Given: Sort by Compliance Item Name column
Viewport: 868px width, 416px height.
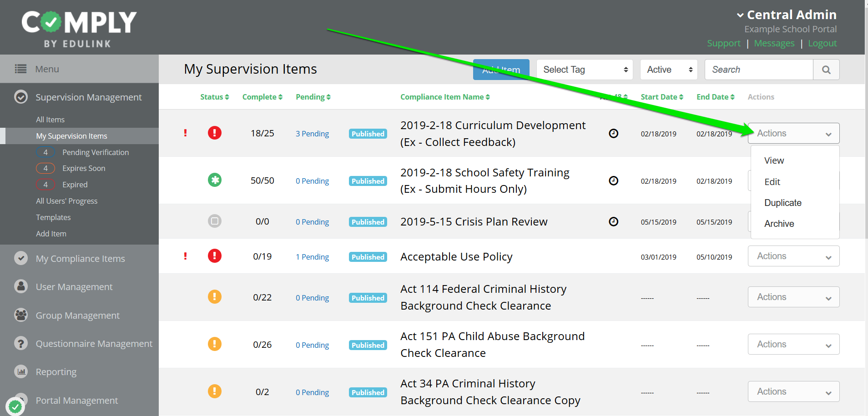Looking at the screenshot, I should [x=445, y=97].
